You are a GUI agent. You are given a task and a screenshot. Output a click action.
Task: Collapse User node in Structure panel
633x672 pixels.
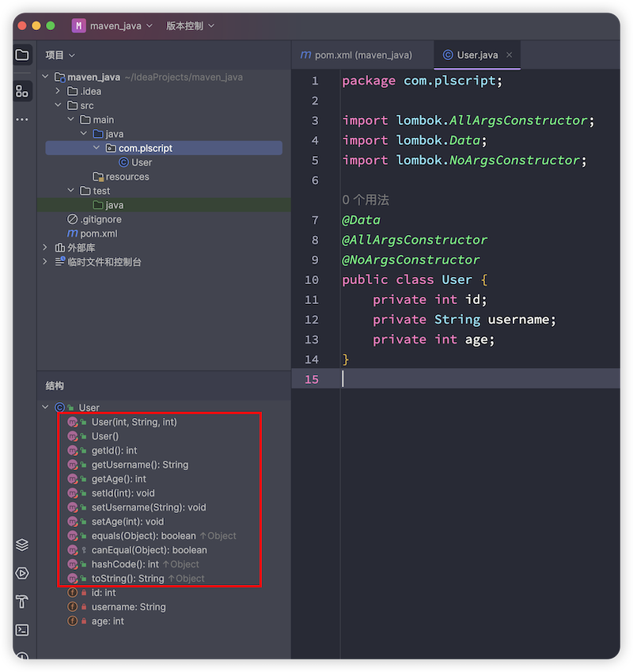point(45,407)
